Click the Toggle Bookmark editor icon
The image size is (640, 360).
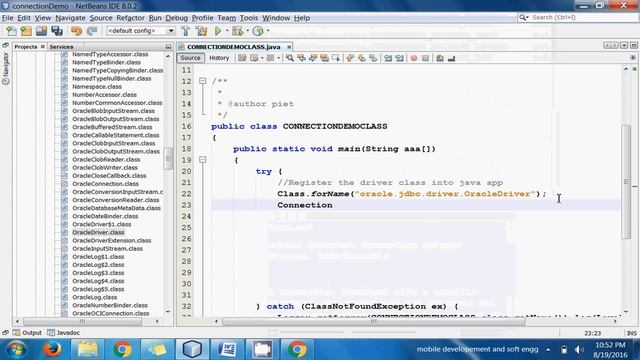pos(373,58)
